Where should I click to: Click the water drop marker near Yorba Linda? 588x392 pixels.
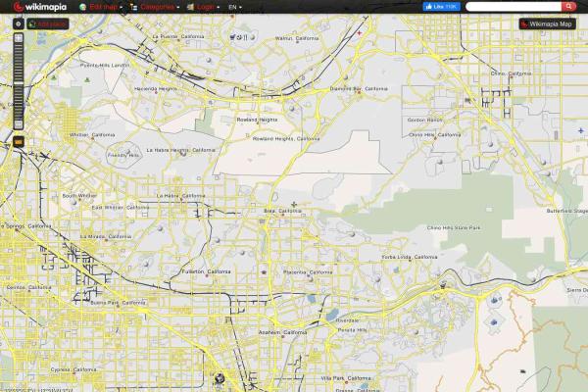[x=396, y=270]
